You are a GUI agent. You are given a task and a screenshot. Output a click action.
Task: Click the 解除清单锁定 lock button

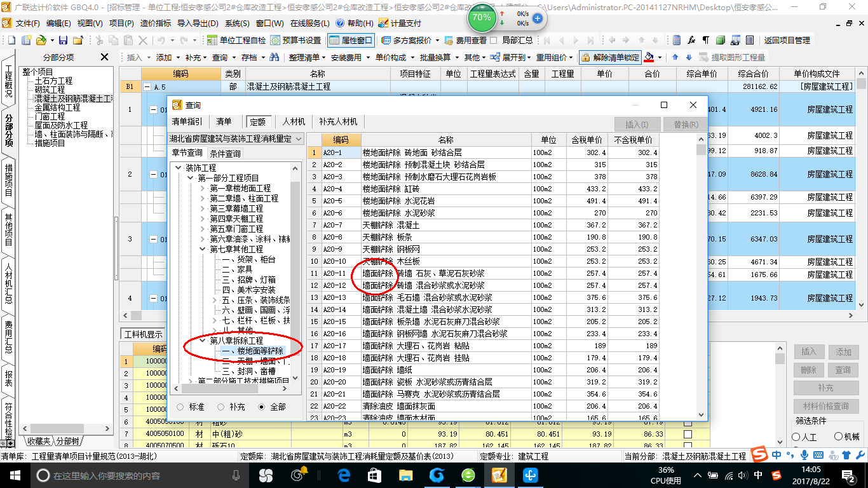point(610,57)
